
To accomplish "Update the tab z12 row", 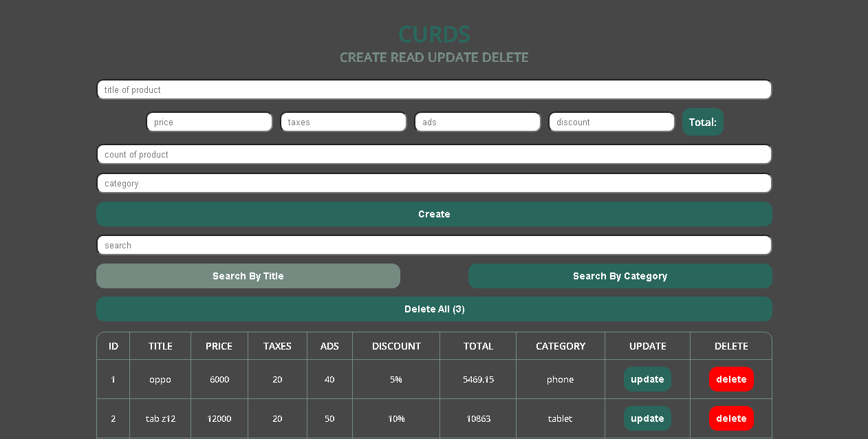I will pyautogui.click(x=647, y=418).
